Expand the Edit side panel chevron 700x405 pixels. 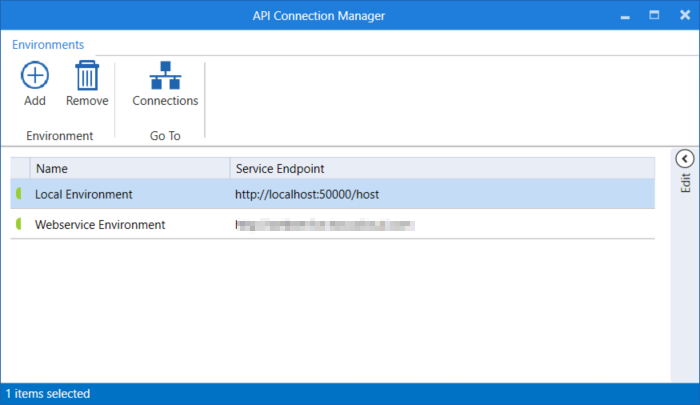685,159
